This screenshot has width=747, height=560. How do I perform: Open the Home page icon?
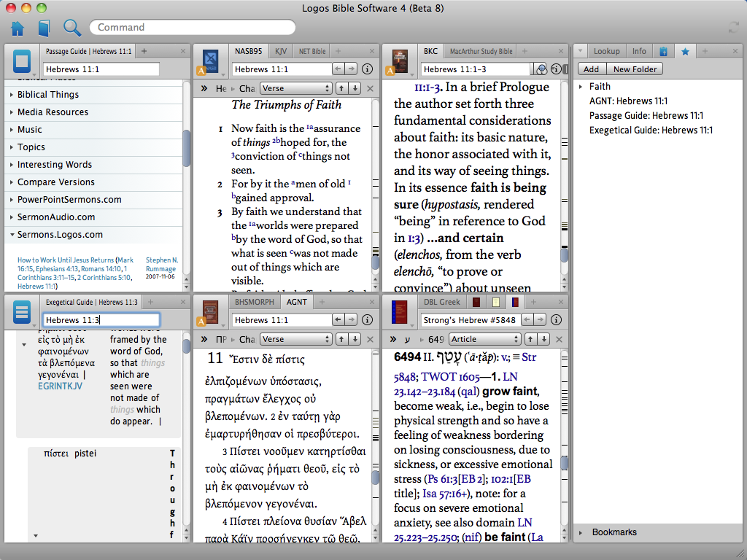point(18,27)
